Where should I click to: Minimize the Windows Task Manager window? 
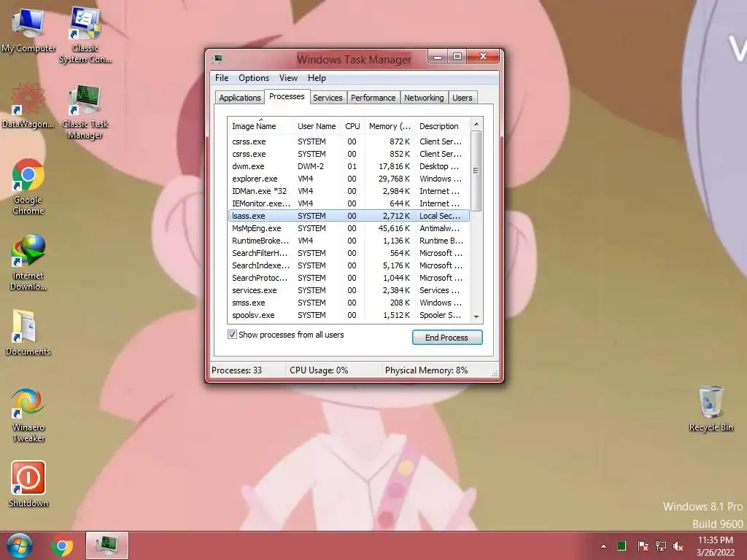(x=438, y=57)
